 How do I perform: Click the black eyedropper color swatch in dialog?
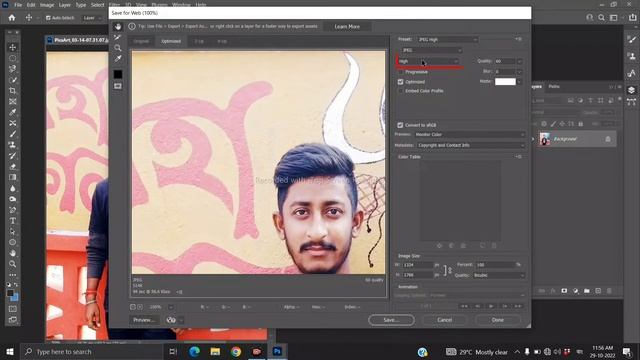coord(118,74)
